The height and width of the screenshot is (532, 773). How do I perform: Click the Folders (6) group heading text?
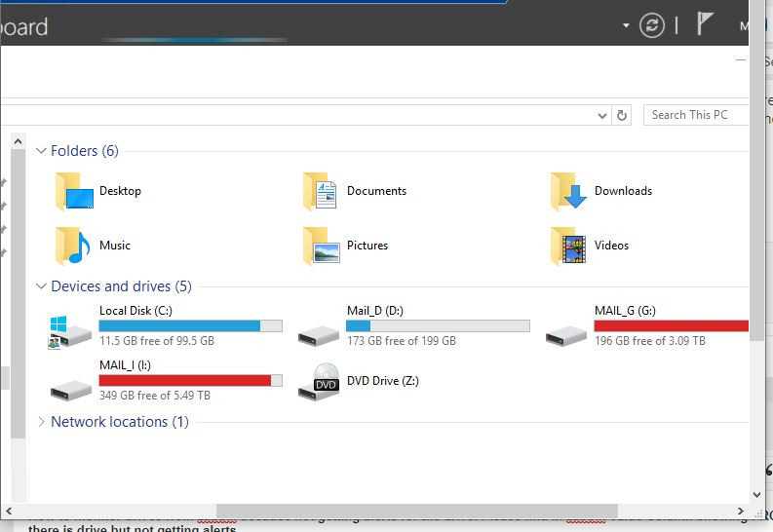pyautogui.click(x=85, y=151)
